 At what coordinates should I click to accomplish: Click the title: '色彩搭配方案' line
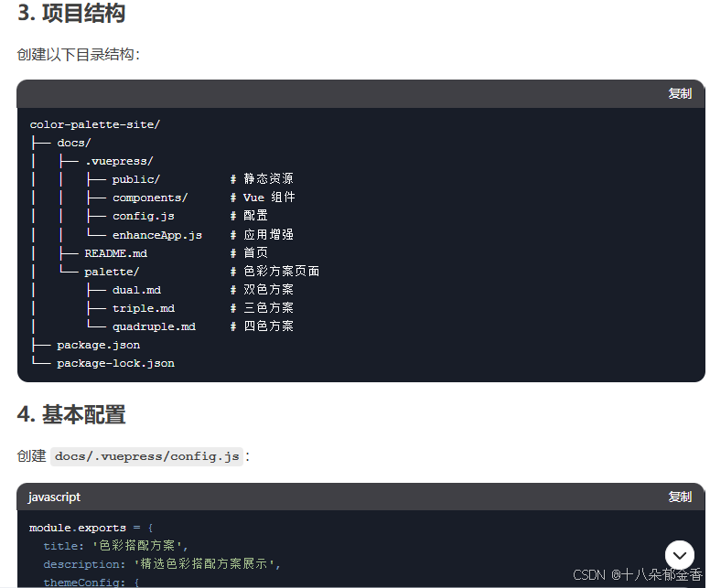tap(115, 546)
